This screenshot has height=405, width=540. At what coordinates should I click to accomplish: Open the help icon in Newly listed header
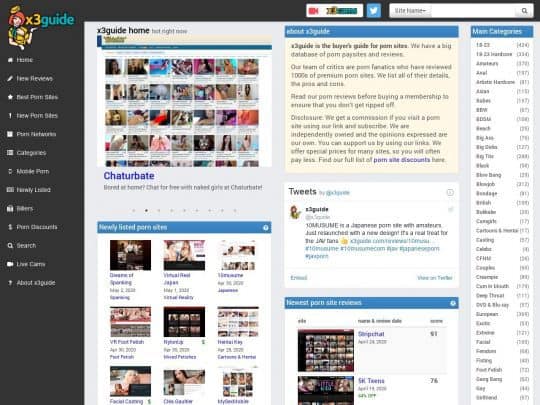(x=266, y=228)
